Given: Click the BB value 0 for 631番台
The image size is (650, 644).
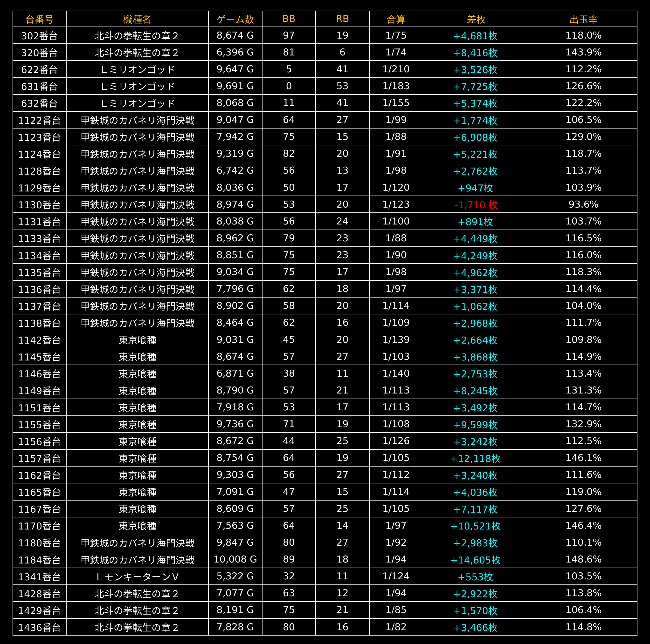Looking at the screenshot, I should (289, 86).
